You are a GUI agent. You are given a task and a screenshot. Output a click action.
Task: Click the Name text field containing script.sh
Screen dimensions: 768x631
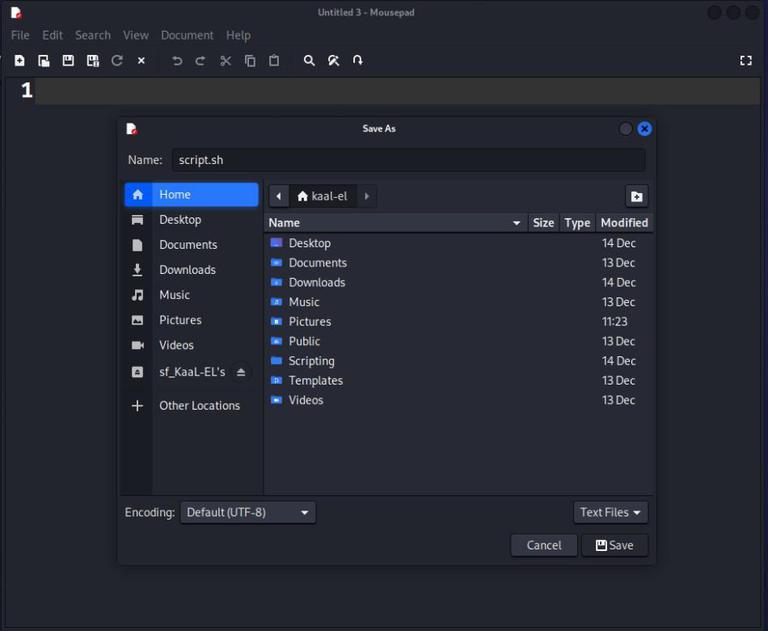click(408, 160)
